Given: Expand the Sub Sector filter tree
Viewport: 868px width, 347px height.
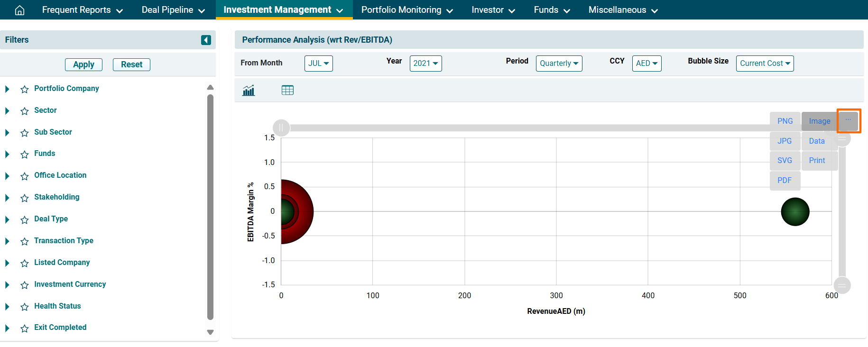Looking at the screenshot, I should (x=7, y=133).
